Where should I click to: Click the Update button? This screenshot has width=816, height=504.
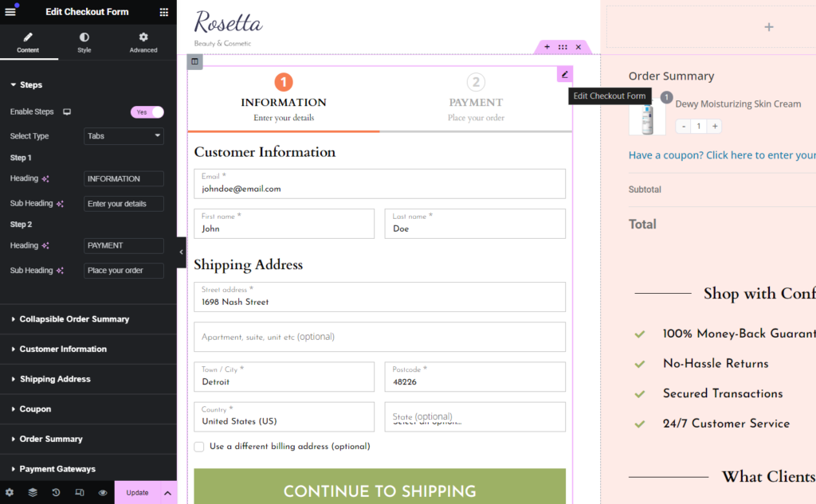point(137,493)
